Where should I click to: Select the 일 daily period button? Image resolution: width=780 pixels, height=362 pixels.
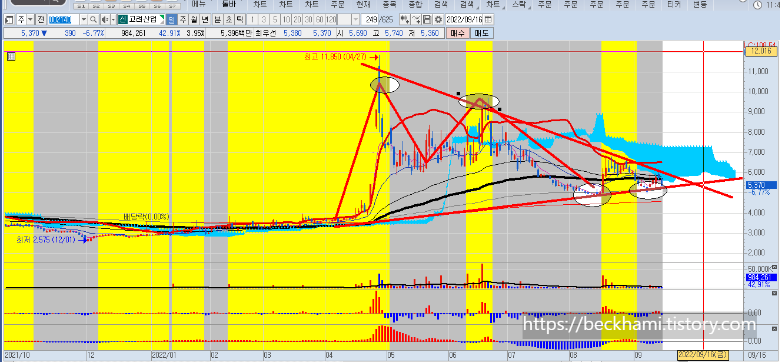171,20
